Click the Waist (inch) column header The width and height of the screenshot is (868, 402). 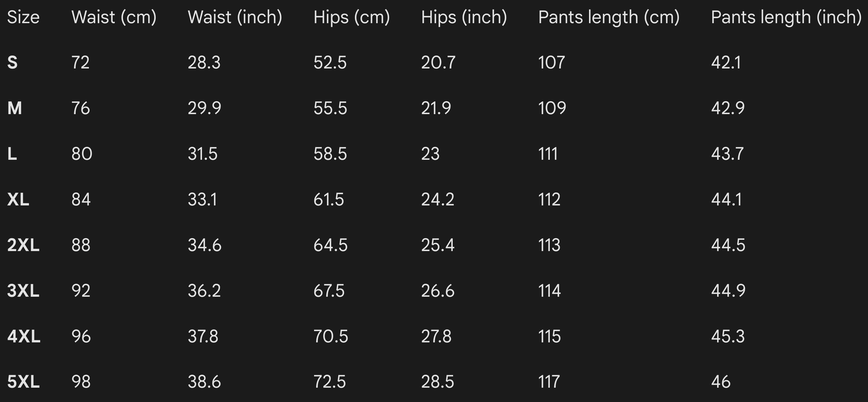coord(235,17)
